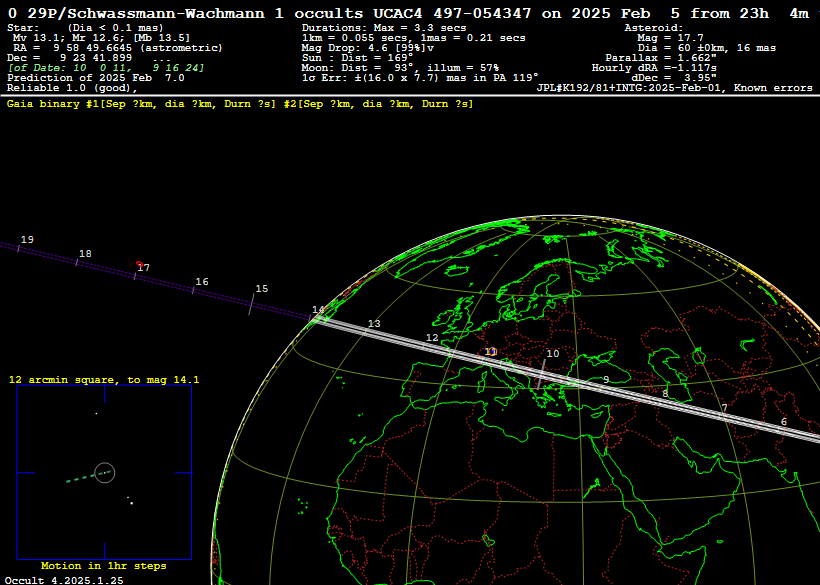Click the dashed asteroid motion track in finder chart
This screenshot has width=820, height=585.
coord(88,476)
